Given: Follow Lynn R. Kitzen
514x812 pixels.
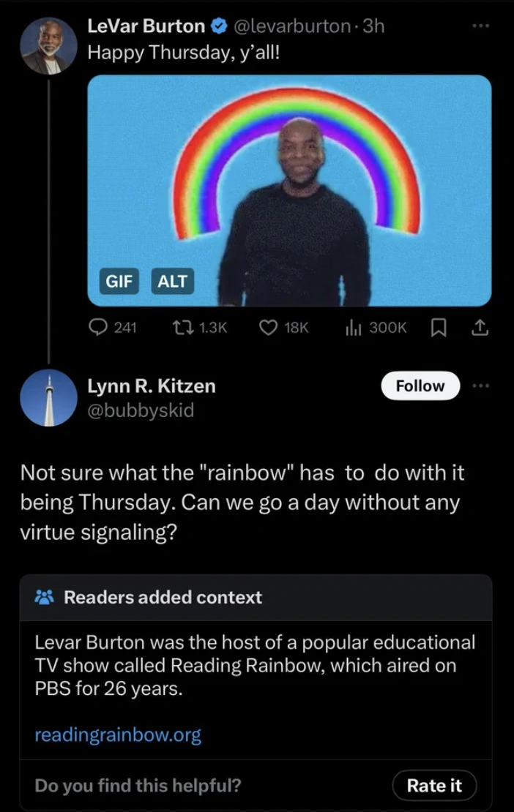Looking at the screenshot, I should tap(420, 386).
